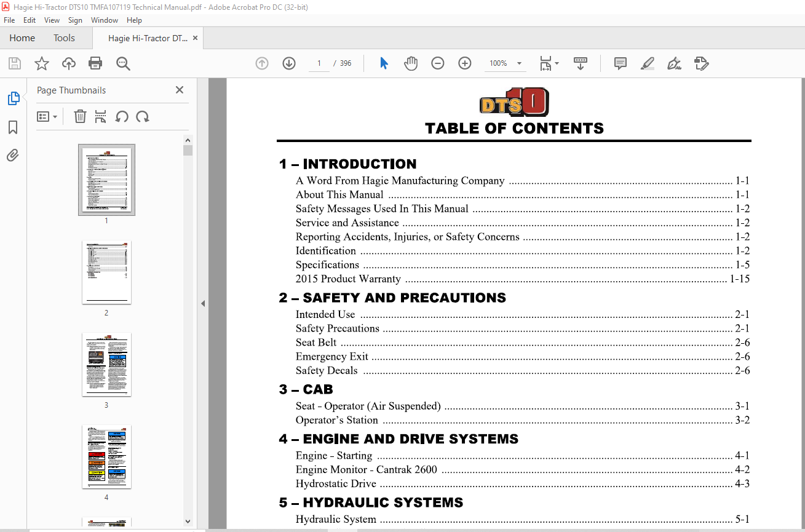Image resolution: width=805 pixels, height=532 pixels.
Task: Print the document with printer icon
Action: point(95,63)
